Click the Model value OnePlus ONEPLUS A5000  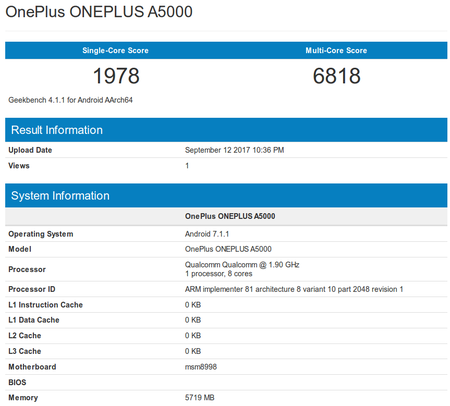click(x=228, y=249)
